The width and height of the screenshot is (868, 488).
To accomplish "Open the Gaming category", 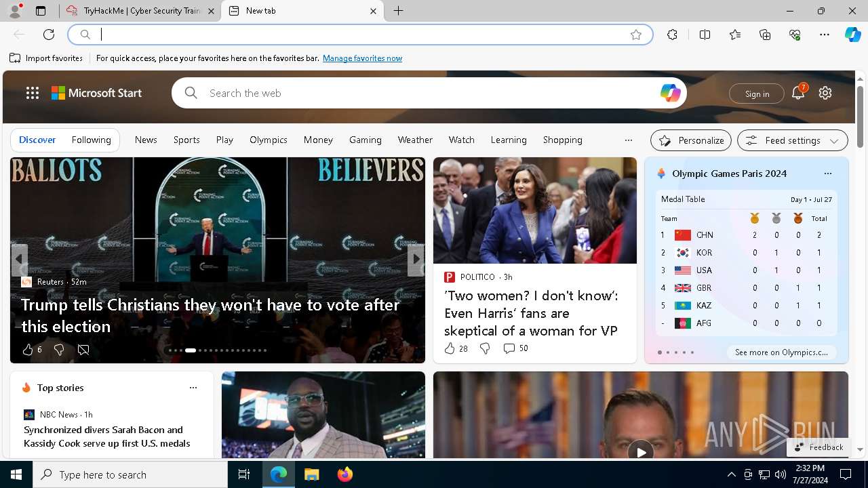I will [366, 140].
